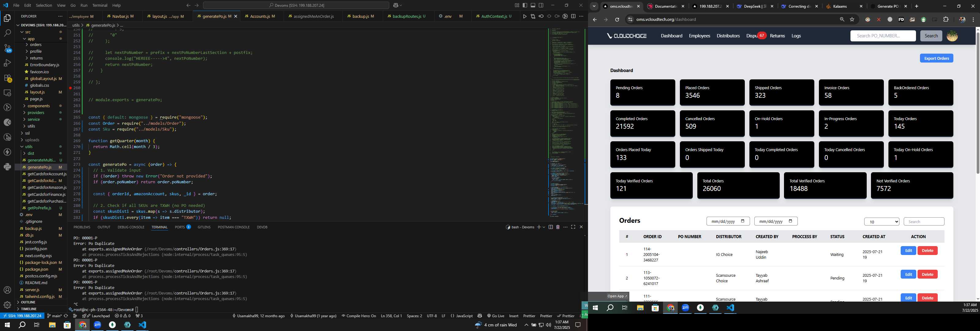Screen dimensions: 980x331
Task: Open the Terminal menu in menu bar
Action: pos(100,5)
